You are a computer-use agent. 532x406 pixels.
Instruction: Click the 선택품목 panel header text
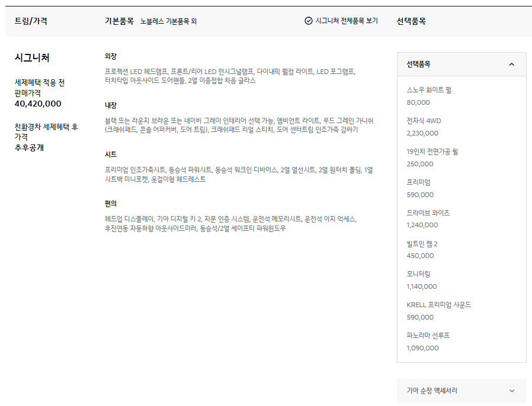click(418, 64)
